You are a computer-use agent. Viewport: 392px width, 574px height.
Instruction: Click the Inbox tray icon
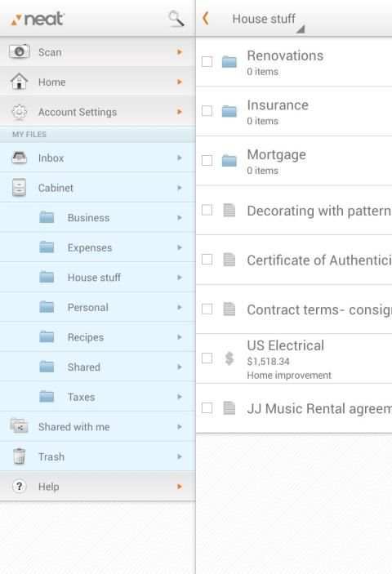pyautogui.click(x=19, y=158)
